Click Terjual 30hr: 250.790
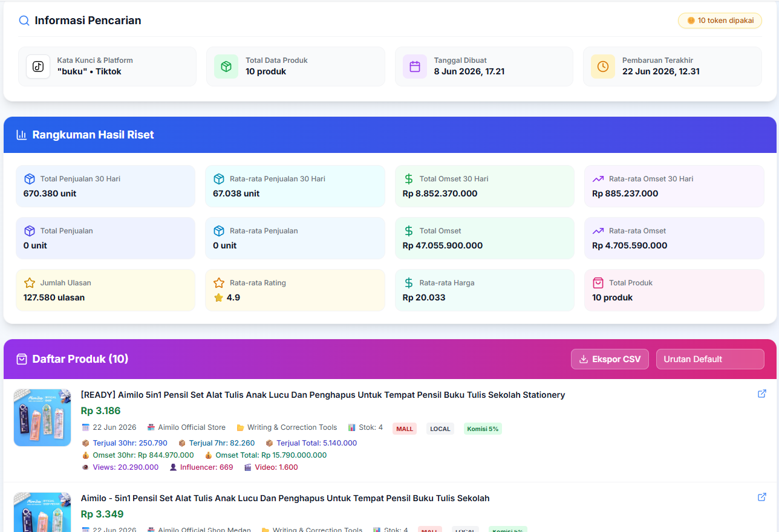The image size is (779, 532). pos(130,443)
